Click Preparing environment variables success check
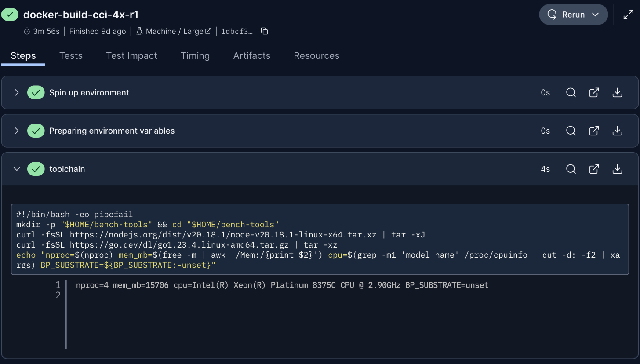Image resolution: width=640 pixels, height=364 pixels. click(36, 131)
